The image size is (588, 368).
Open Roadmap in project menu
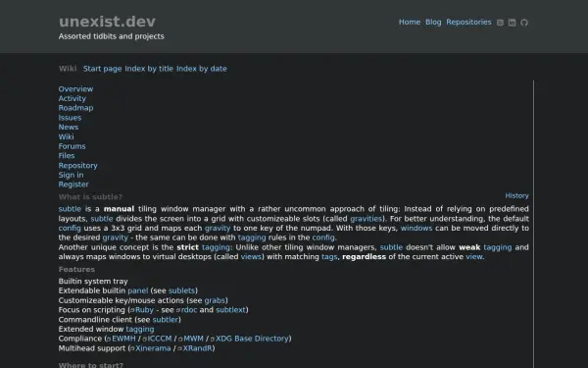point(75,108)
